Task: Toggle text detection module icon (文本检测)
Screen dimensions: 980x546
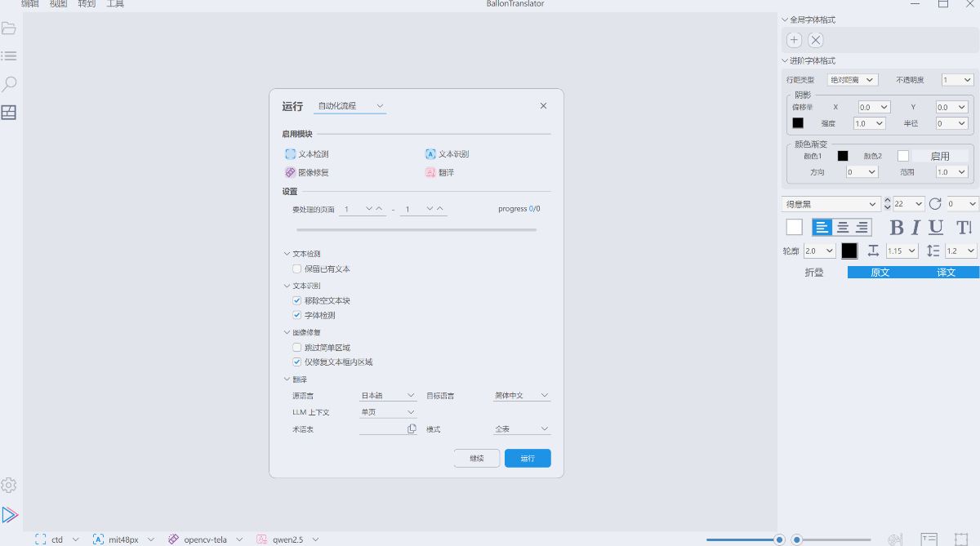Action: (x=290, y=153)
